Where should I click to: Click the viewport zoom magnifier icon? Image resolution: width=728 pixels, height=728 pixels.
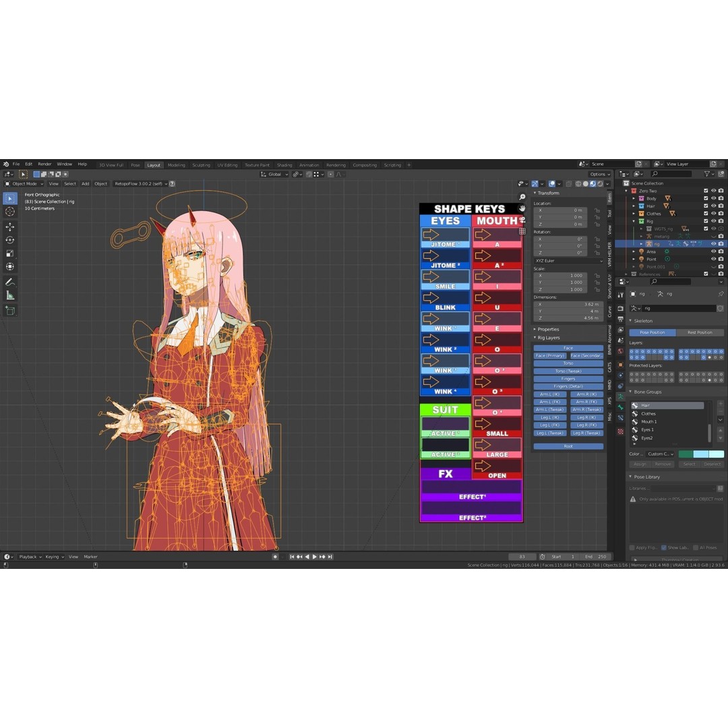(522, 197)
